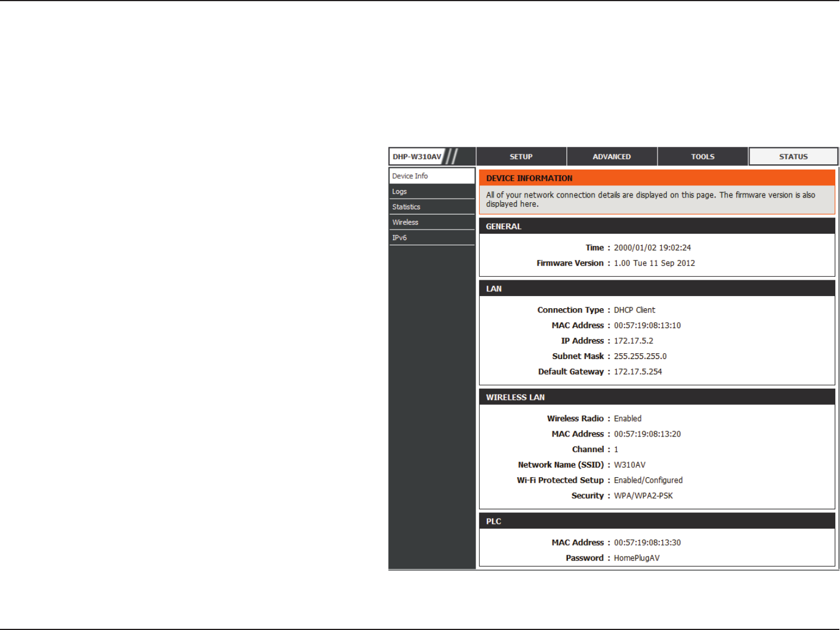
Task: Click the Subnet Mask label
Action: [x=578, y=357]
